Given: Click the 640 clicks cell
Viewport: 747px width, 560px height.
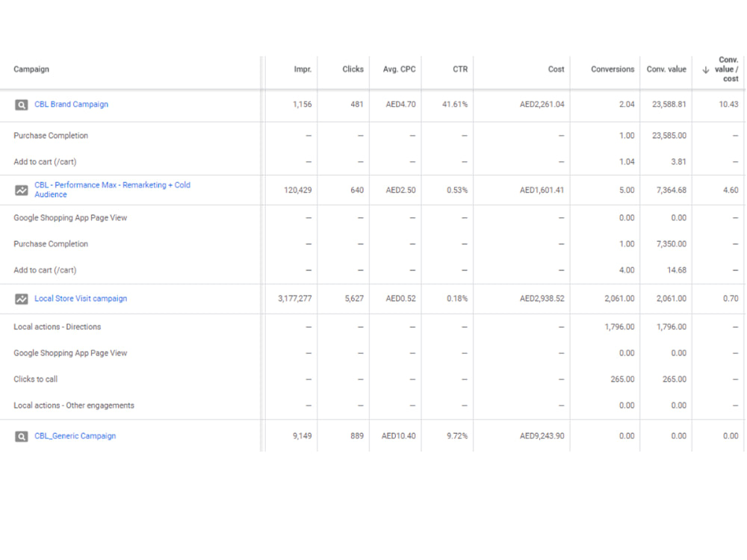Looking at the screenshot, I should click(x=357, y=190).
